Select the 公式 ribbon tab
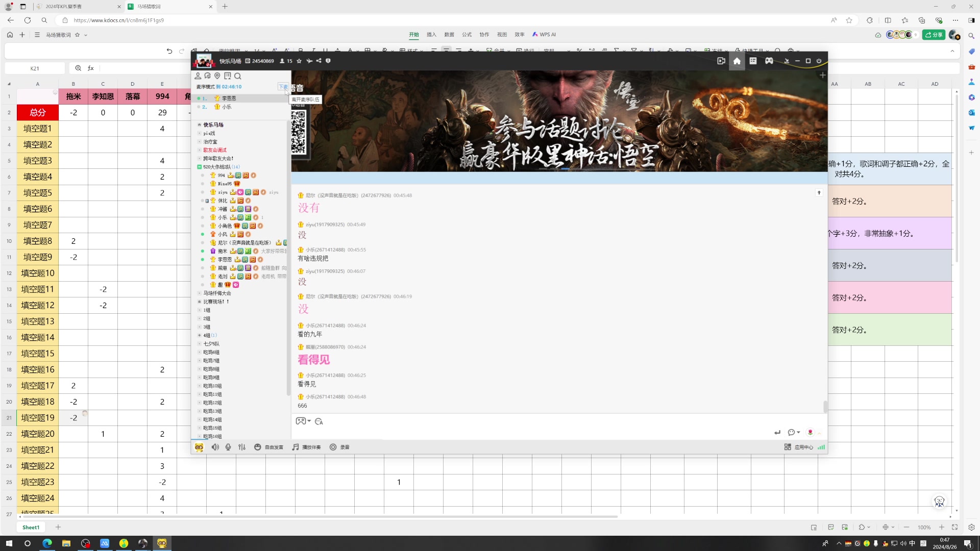Screen dimensions: 980x551 (467, 35)
